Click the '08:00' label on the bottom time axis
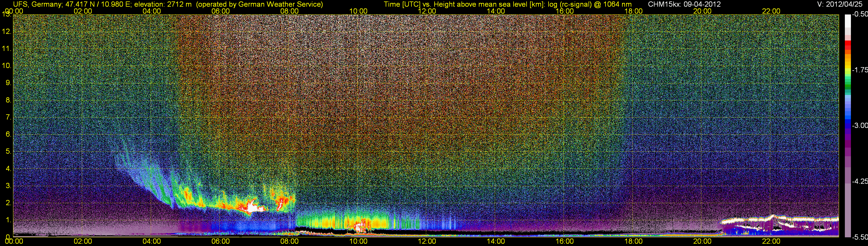 [289, 242]
